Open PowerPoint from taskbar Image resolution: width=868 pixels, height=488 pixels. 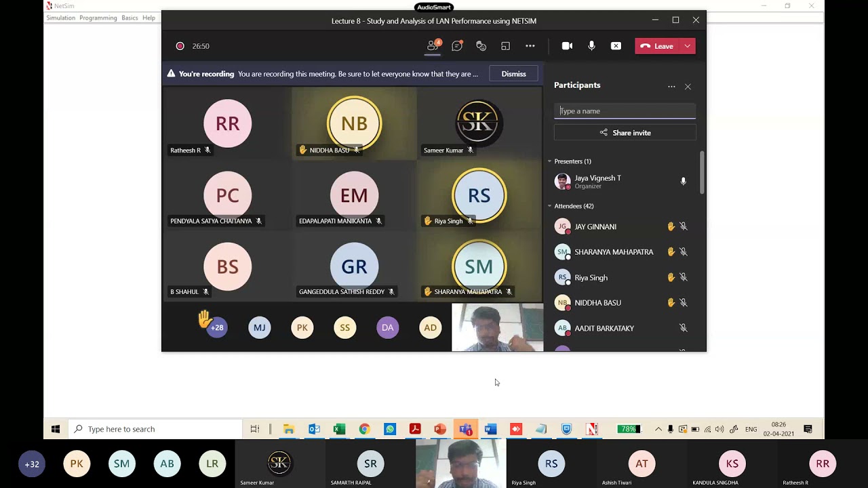(440, 429)
